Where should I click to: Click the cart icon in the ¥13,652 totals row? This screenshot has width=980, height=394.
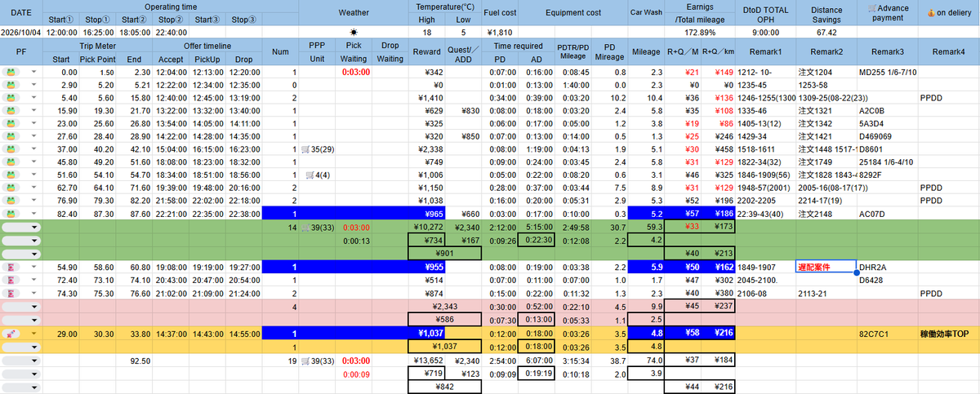tap(305, 360)
